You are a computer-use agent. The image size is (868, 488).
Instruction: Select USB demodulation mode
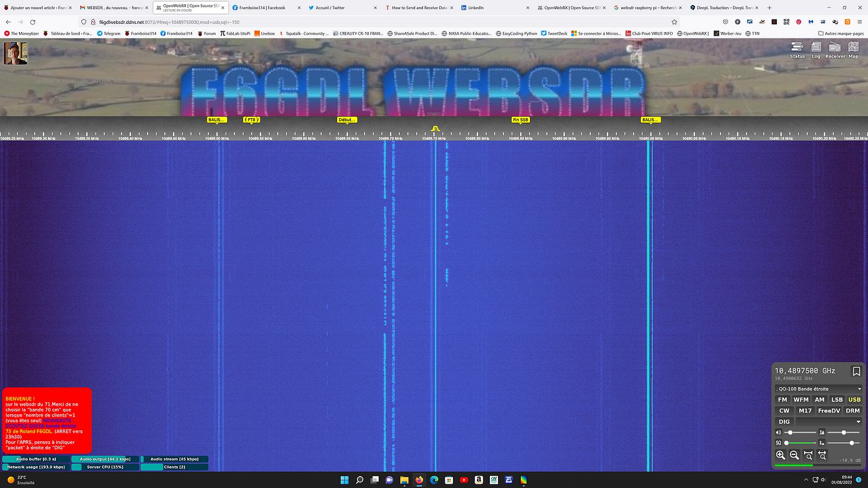[854, 400]
